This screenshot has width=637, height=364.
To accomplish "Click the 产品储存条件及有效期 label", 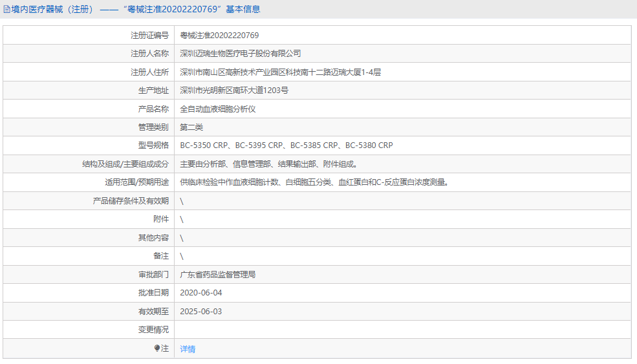I will point(131,201).
